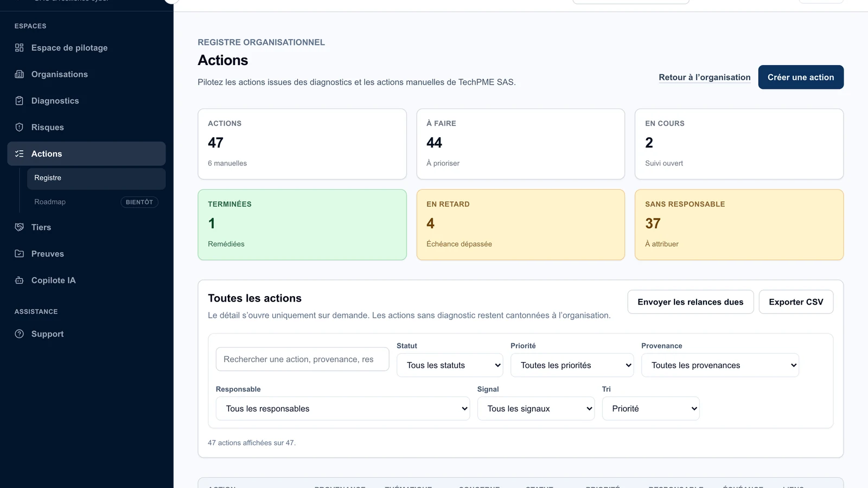Click the En retard 4 card
868x488 pixels.
click(x=521, y=225)
